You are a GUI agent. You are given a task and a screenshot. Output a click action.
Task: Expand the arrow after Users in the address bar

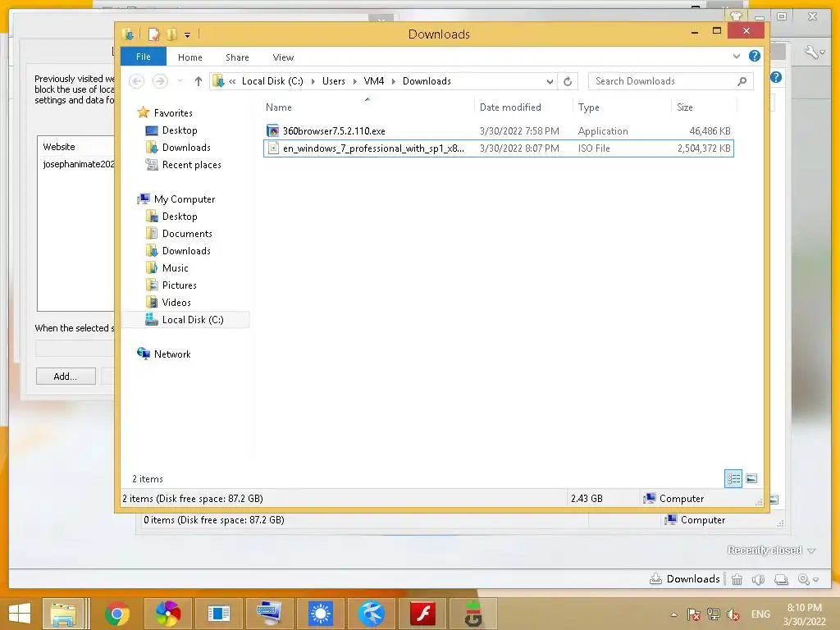point(354,81)
